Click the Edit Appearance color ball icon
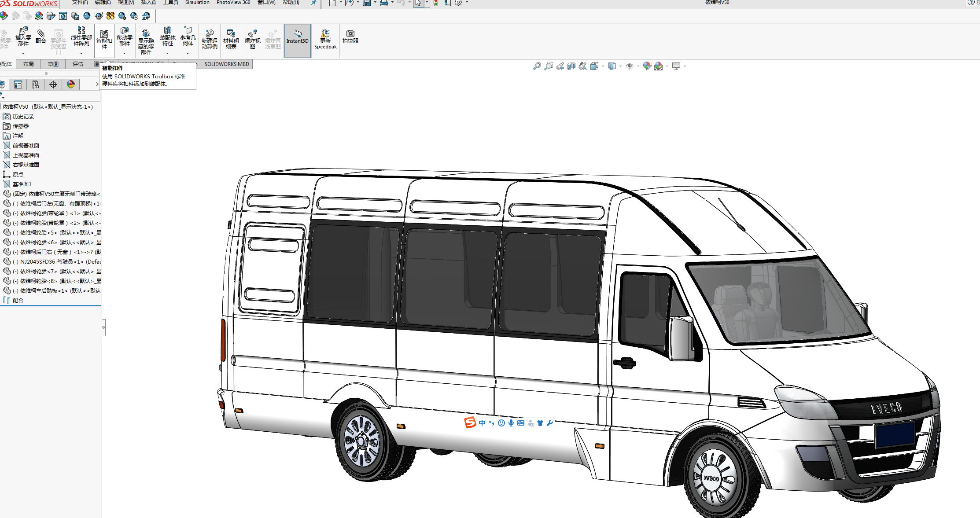980x518 pixels. point(646,66)
